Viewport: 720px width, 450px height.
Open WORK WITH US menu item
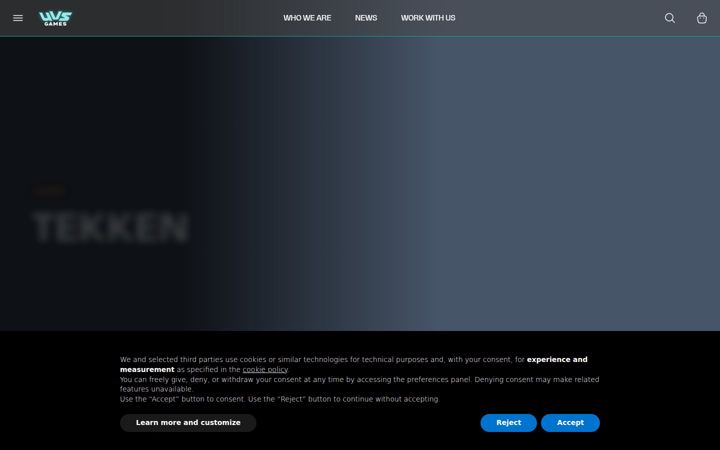tap(428, 18)
